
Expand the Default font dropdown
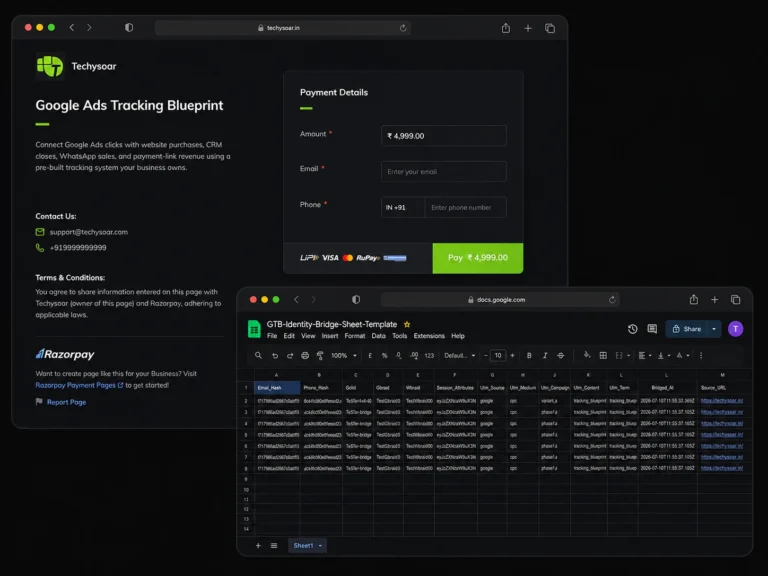(459, 356)
